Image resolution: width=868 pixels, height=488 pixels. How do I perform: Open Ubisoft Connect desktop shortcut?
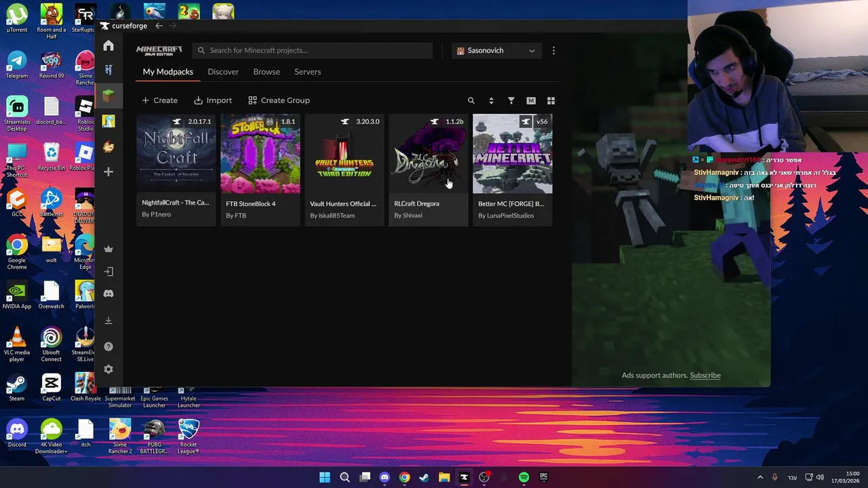[52, 344]
